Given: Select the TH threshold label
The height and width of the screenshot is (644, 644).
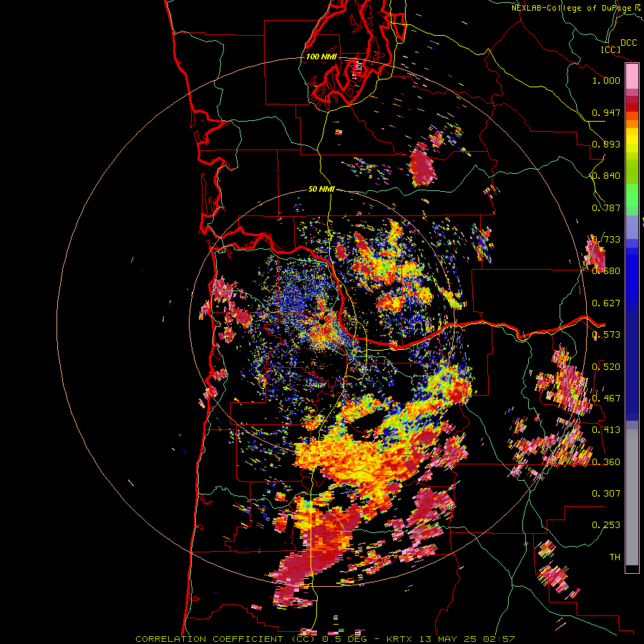Looking at the screenshot, I should (x=615, y=557).
